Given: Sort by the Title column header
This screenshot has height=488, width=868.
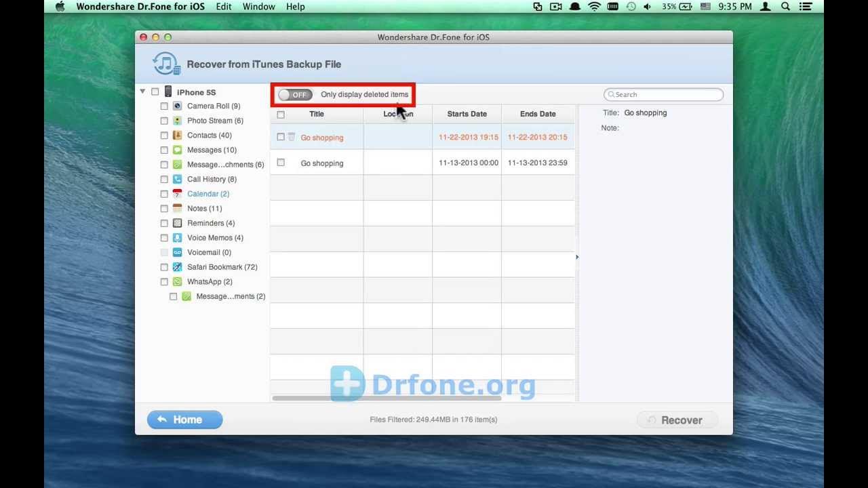Looking at the screenshot, I should coord(317,114).
